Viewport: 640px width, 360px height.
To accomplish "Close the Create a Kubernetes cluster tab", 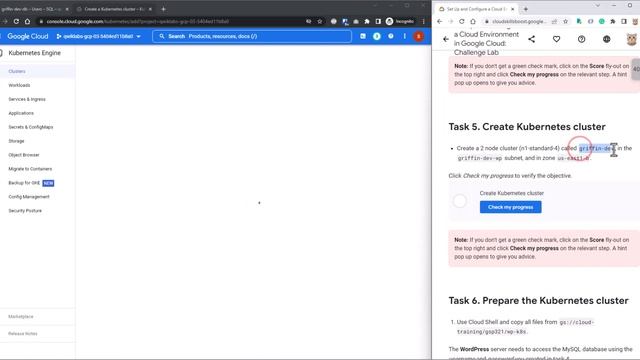I will (150, 9).
